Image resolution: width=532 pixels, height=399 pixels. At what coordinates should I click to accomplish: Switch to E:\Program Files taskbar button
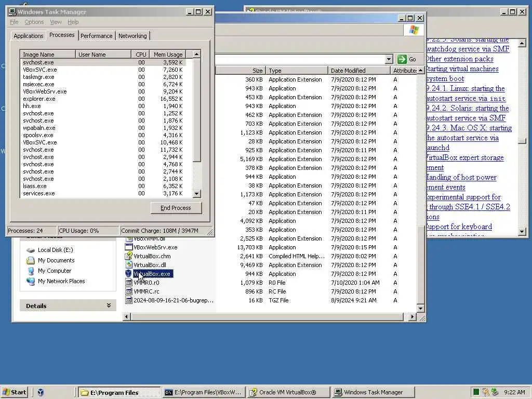click(x=119, y=393)
